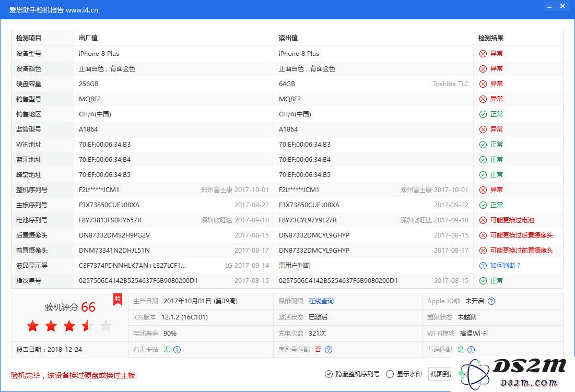575x392 pixels.
Task: Minimize the report window
Action: (x=549, y=7)
